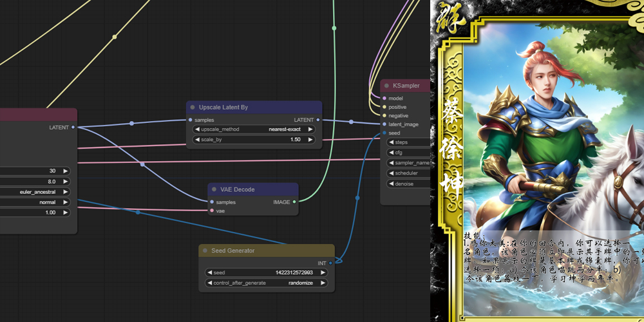This screenshot has height=322, width=644.
Task: Decrease KSampler denoise with left arrow
Action: point(391,184)
